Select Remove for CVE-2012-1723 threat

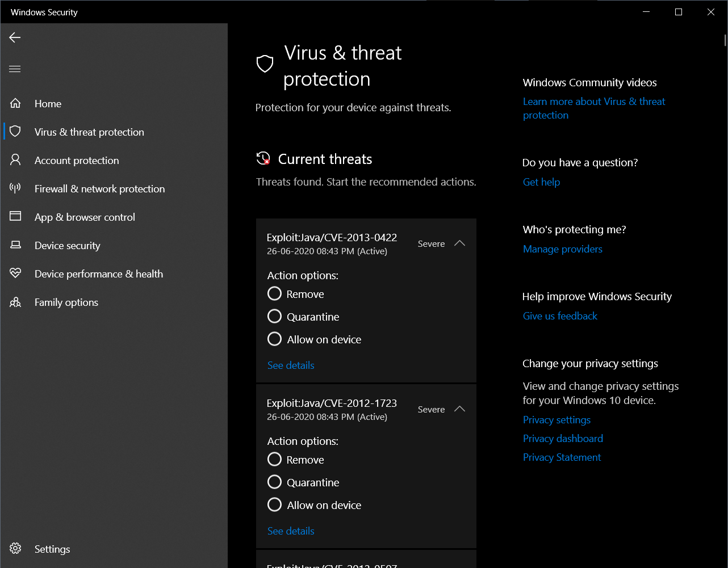click(274, 459)
